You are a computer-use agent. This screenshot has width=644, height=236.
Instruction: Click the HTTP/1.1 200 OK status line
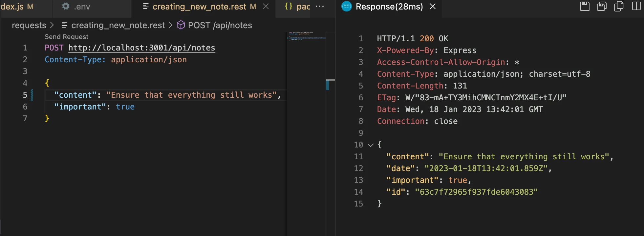413,39
